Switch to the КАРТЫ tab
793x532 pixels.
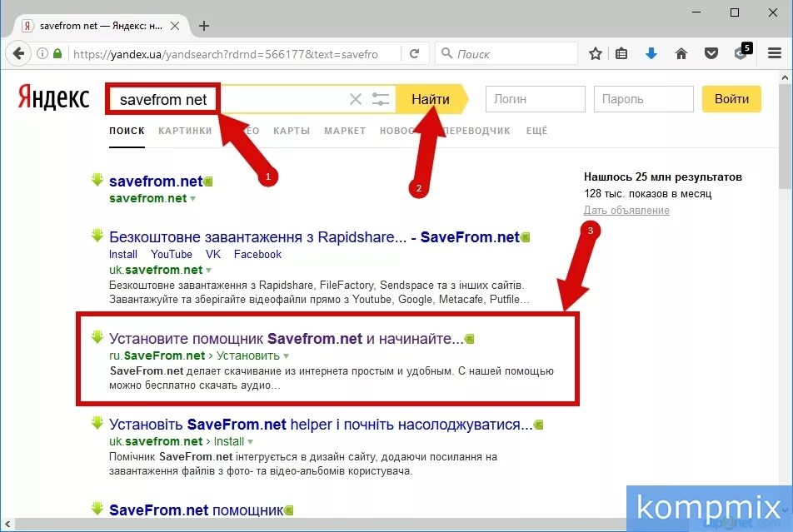tap(292, 131)
